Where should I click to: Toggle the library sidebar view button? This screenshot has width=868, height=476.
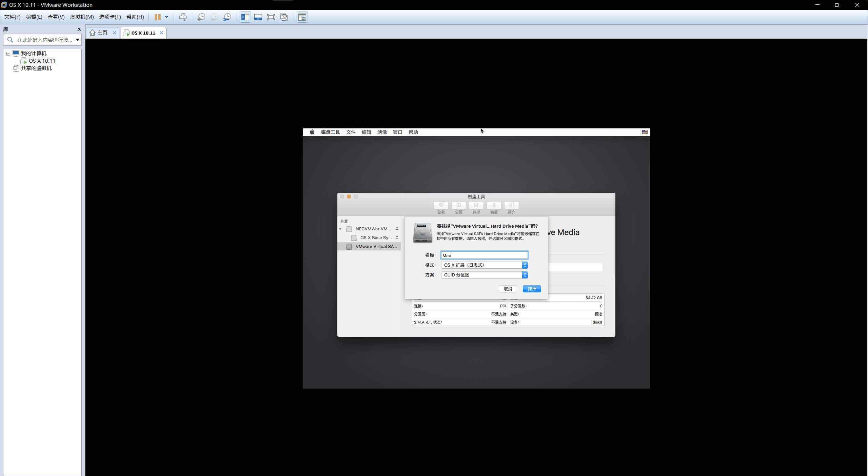(245, 17)
